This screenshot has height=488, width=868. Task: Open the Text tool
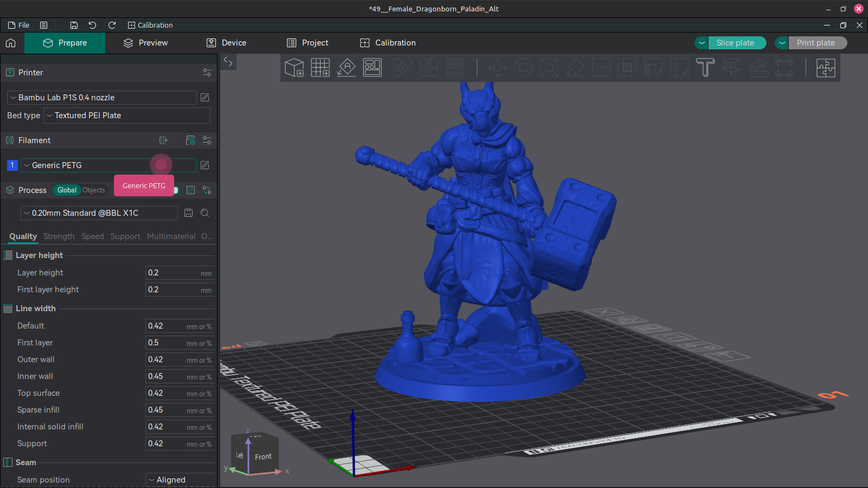pyautogui.click(x=705, y=68)
